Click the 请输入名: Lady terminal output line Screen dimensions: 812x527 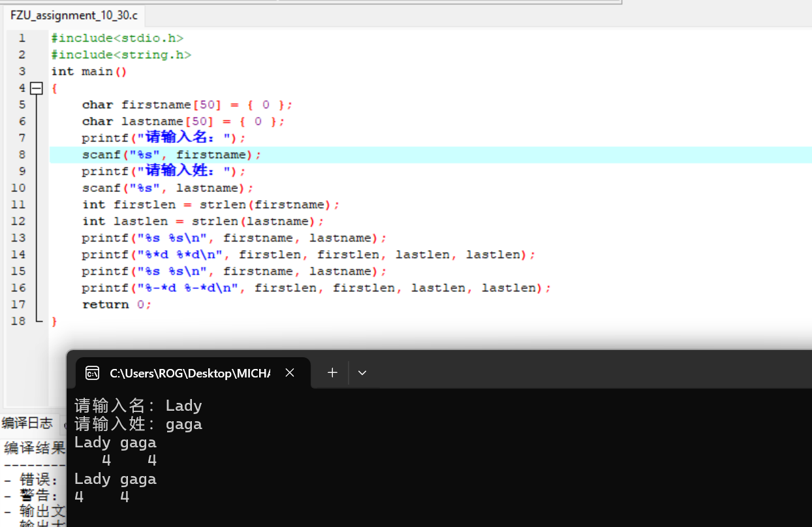138,406
